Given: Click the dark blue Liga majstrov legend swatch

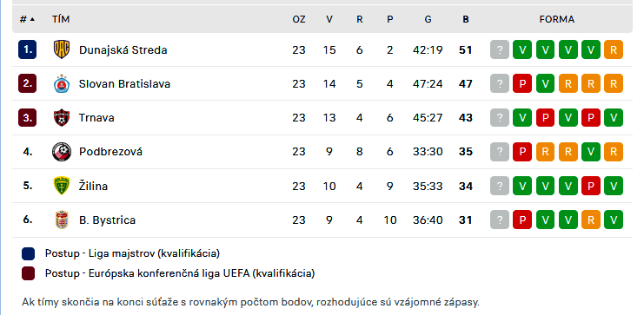Looking at the screenshot, I should (x=28, y=254).
